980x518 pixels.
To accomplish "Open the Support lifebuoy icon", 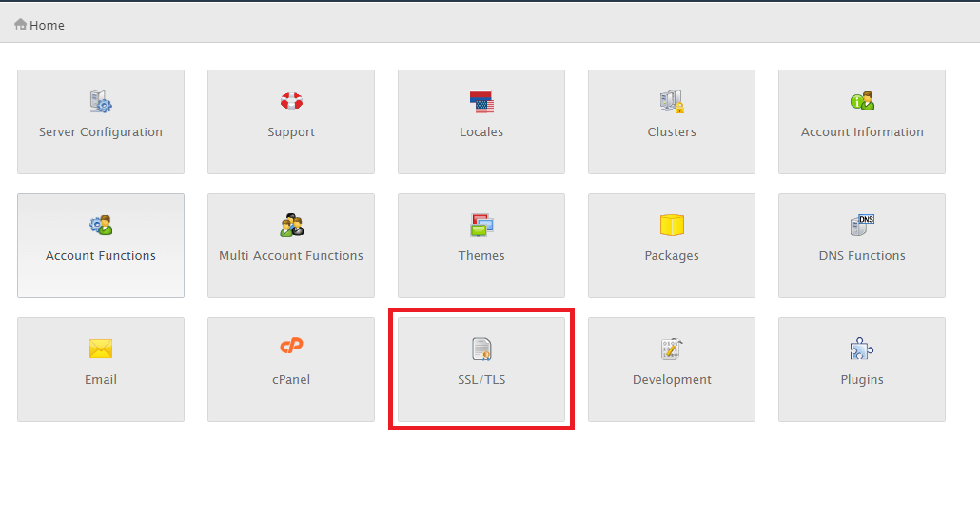I will pos(291,101).
